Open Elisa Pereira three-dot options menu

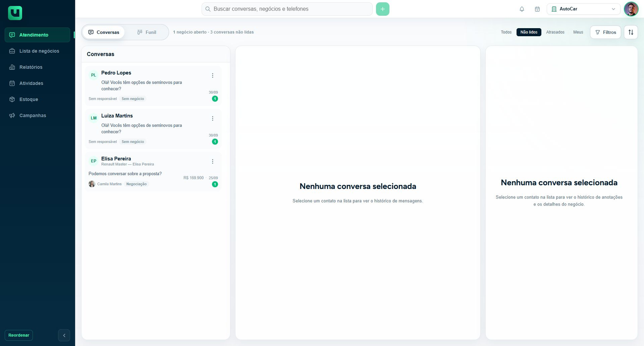tap(213, 162)
